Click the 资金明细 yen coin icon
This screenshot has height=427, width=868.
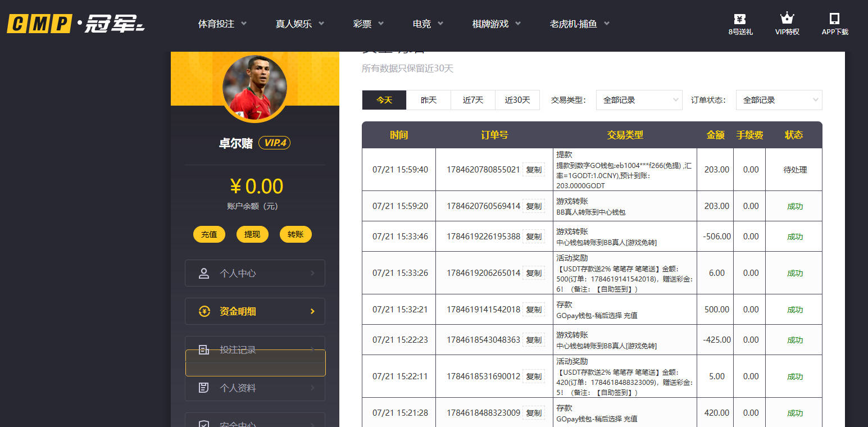(x=204, y=311)
